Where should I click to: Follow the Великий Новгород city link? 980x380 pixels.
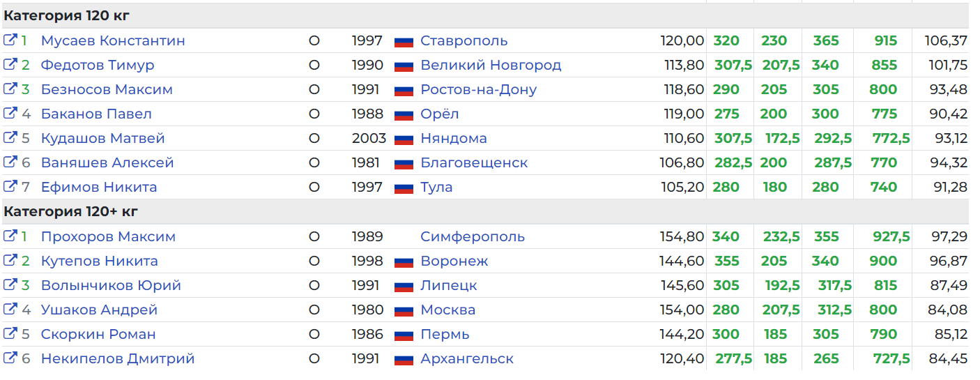[x=491, y=65]
